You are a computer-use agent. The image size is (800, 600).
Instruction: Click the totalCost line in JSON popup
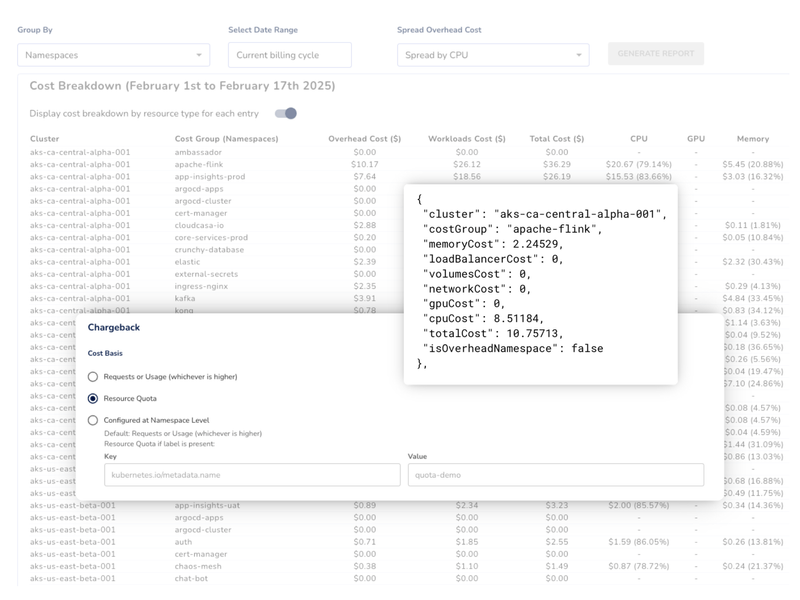(x=493, y=334)
